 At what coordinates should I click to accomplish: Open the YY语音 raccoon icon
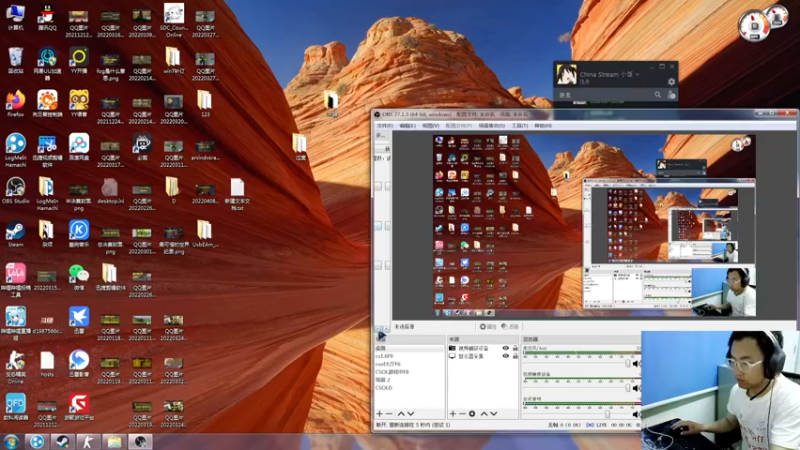tap(79, 104)
